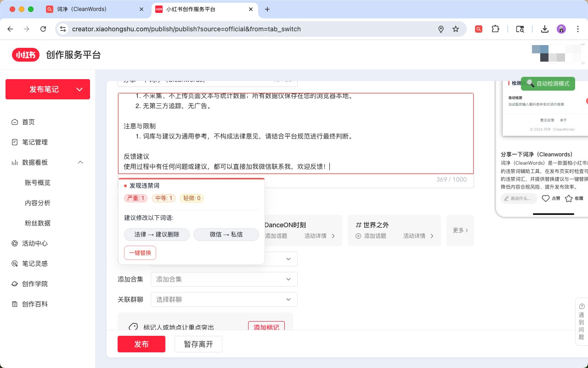Open the browser extensions puzzle icon

click(495, 29)
